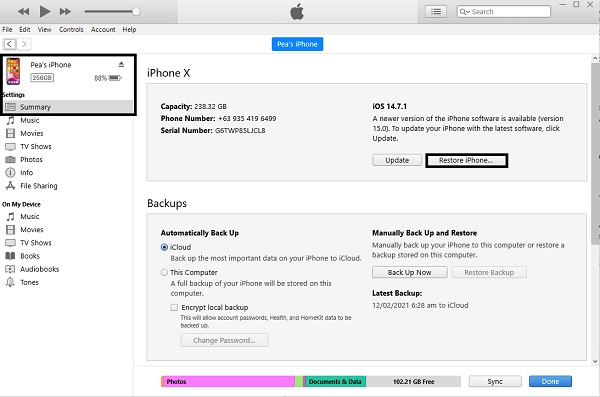Select iCloud backup radio button
Screen dimensions: 600x397
(164, 247)
